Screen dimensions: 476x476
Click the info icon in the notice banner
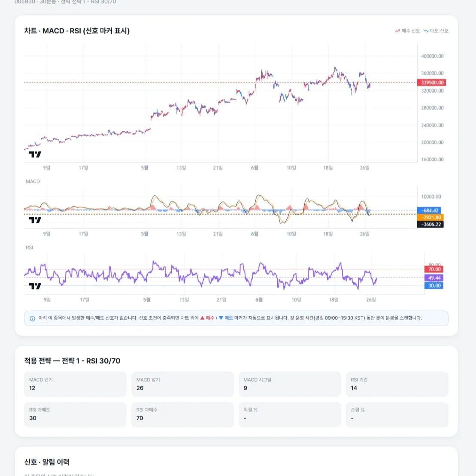(32, 318)
